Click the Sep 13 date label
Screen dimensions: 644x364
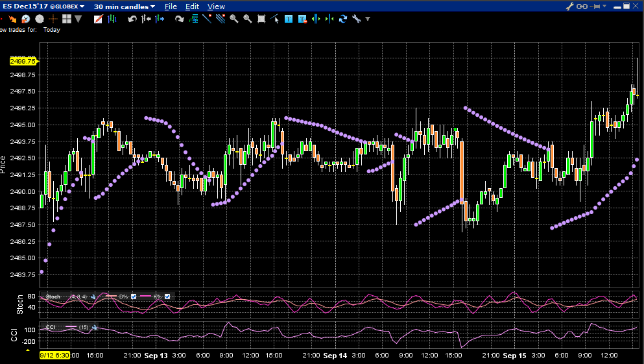156,356
